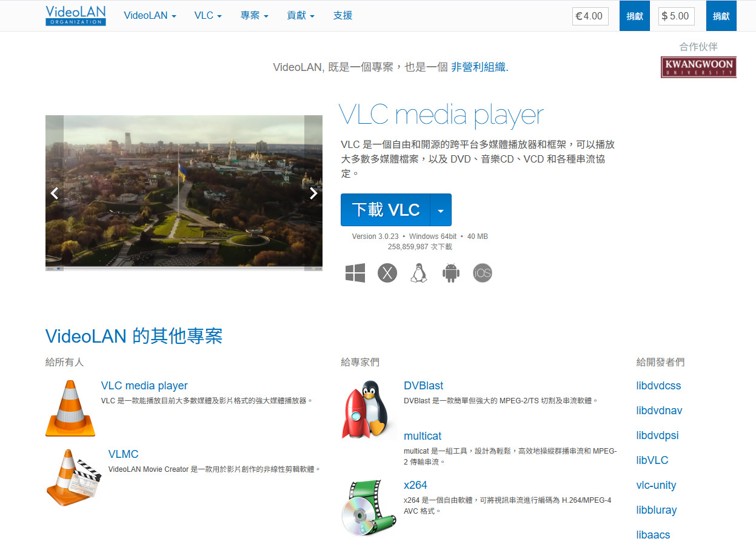Open the libaacs developer link

pos(653,535)
